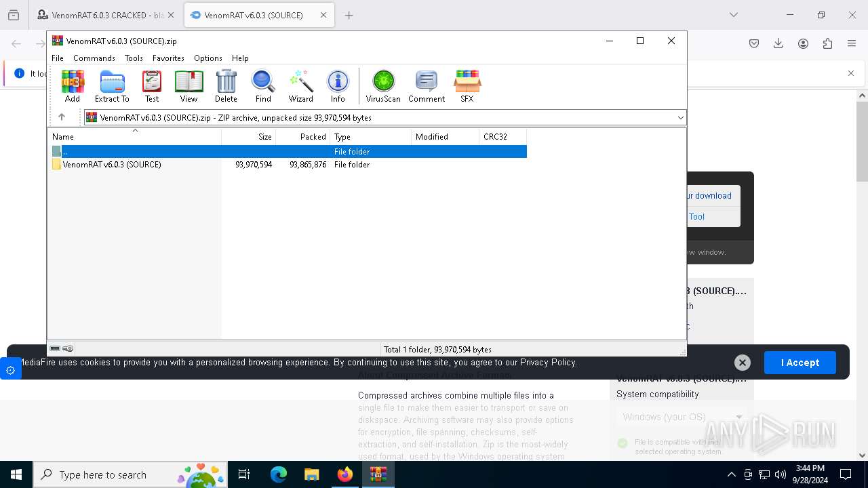Open the Commands menu
868x488 pixels.
tap(94, 58)
